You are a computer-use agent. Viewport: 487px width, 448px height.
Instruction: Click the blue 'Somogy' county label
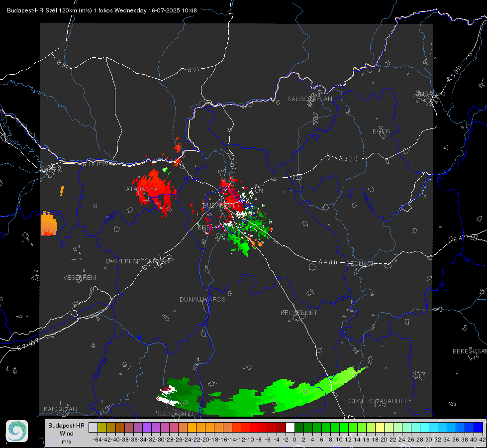(x=100, y=367)
